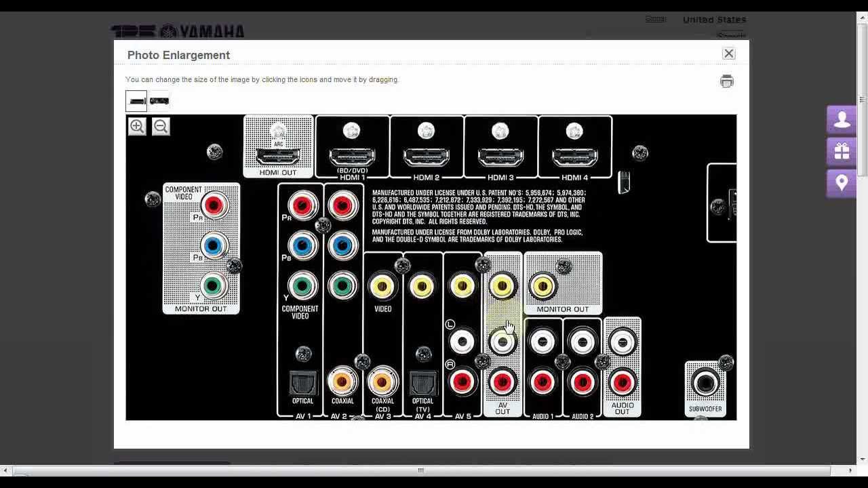
Task: Click the "OPTICAL (TV)" label in the photo
Action: [422, 405]
